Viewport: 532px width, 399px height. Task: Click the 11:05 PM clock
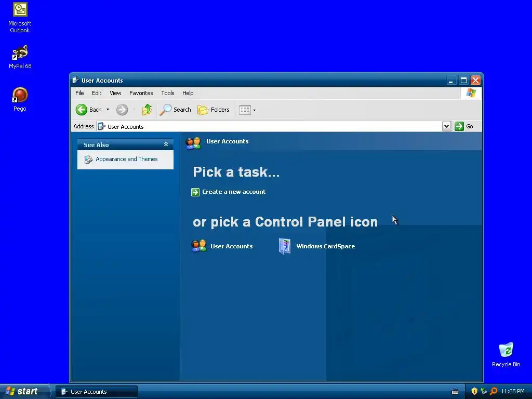tap(513, 392)
